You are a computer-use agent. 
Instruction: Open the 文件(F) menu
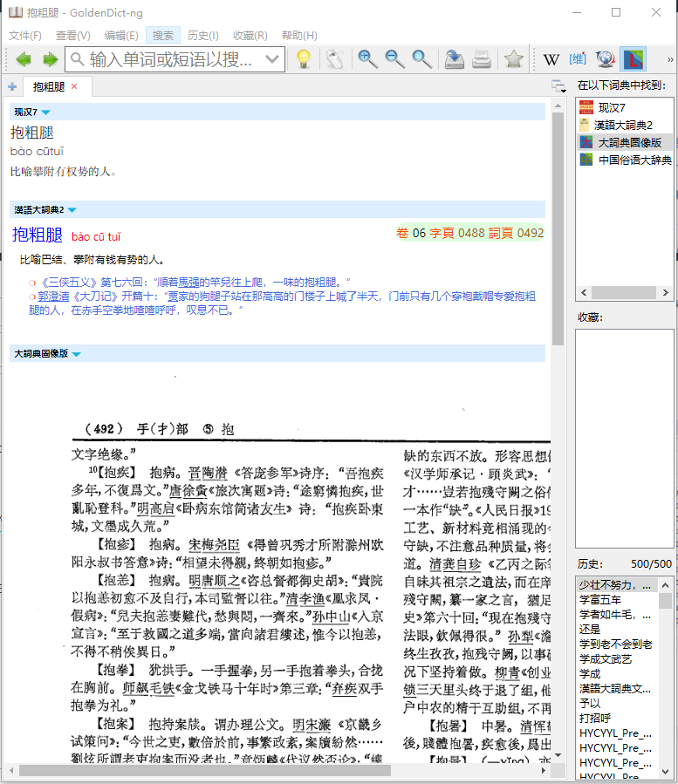[x=25, y=36]
